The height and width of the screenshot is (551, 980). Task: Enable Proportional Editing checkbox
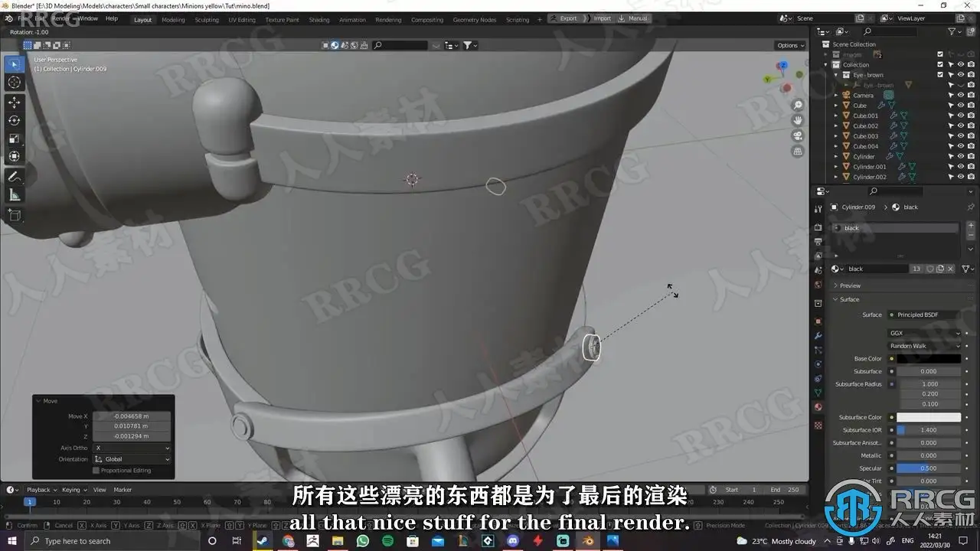pos(96,470)
